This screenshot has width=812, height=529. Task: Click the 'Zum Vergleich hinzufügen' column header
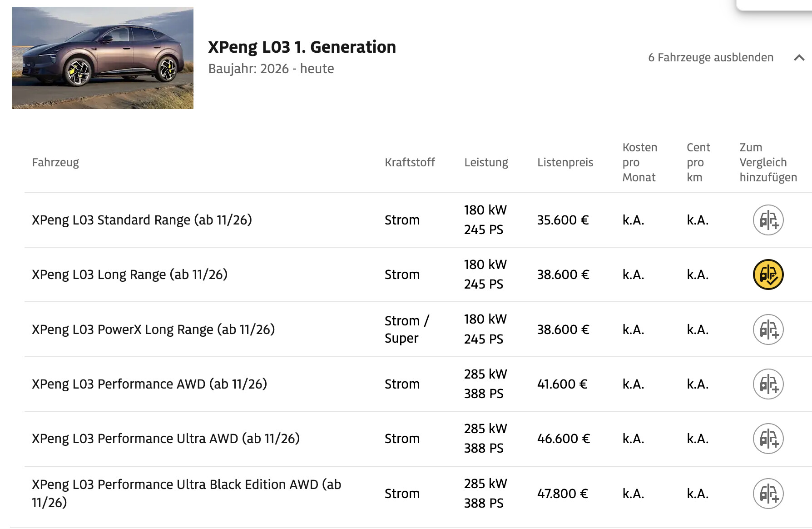(768, 162)
